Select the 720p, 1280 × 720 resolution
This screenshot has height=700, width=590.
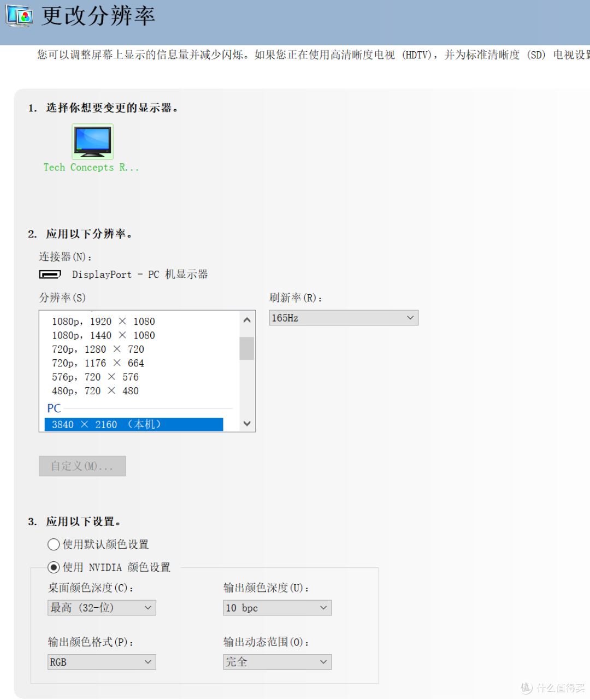point(96,349)
